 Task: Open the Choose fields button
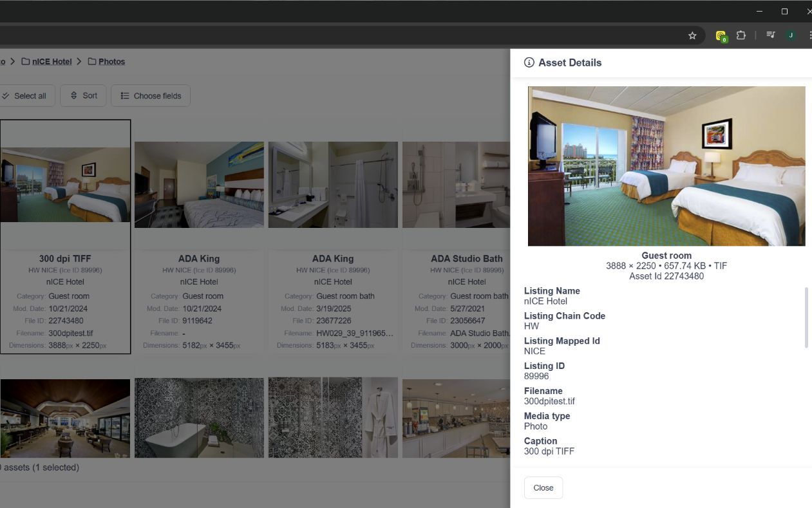pos(151,96)
